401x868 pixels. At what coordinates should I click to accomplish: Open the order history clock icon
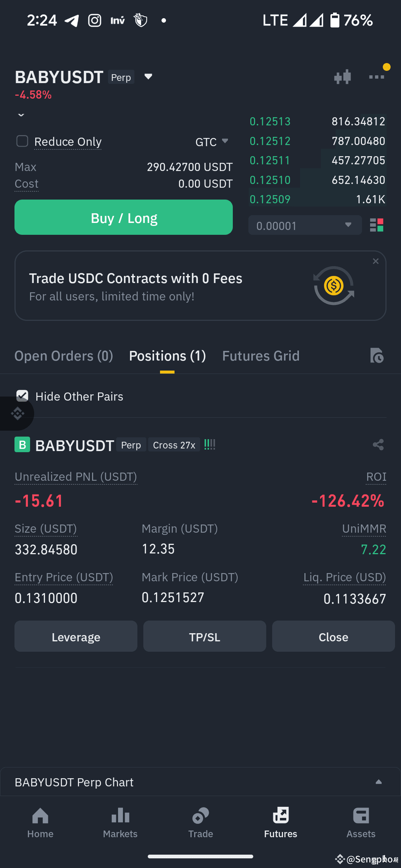coord(376,356)
